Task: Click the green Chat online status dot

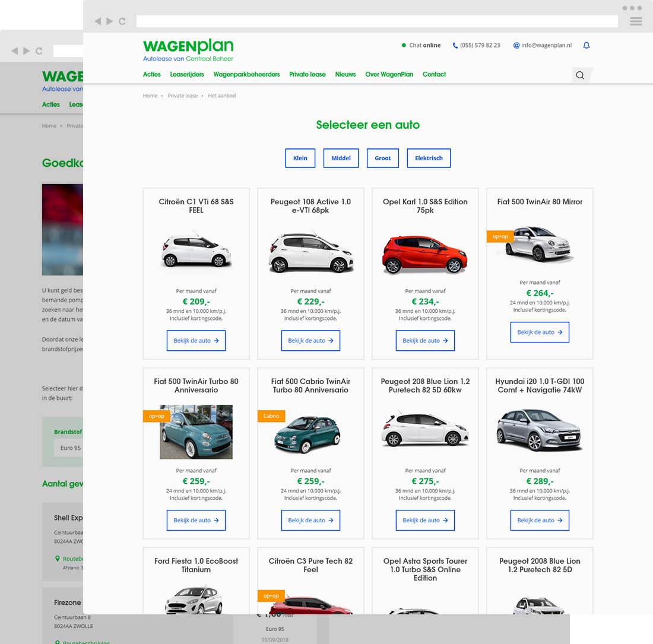Action: click(404, 45)
